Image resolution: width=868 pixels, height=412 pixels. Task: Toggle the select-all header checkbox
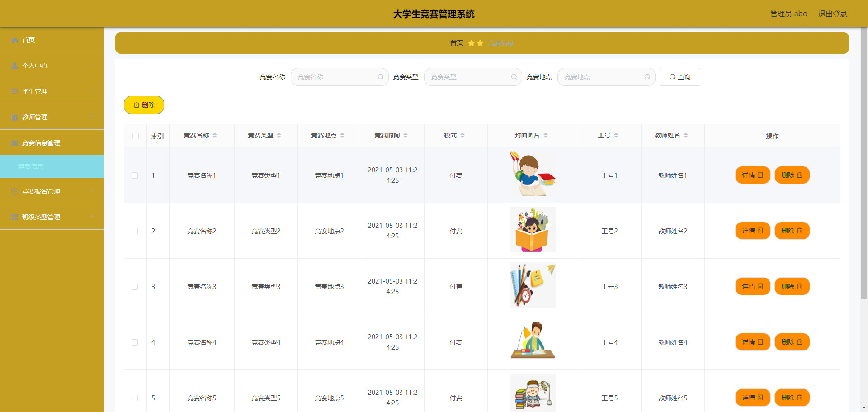[x=136, y=136]
